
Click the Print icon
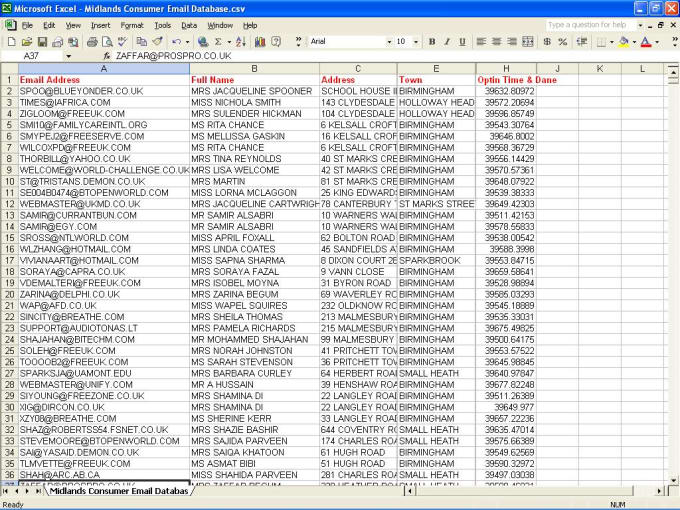pyautogui.click(x=92, y=42)
